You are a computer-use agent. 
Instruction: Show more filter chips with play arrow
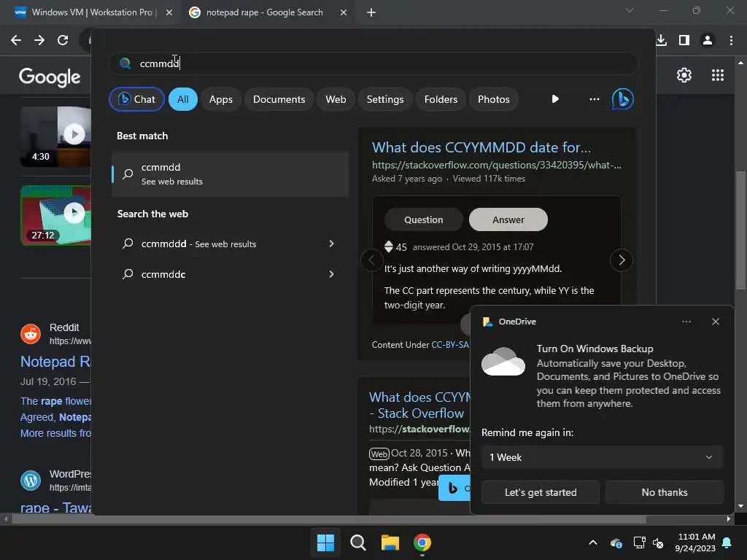pyautogui.click(x=555, y=99)
